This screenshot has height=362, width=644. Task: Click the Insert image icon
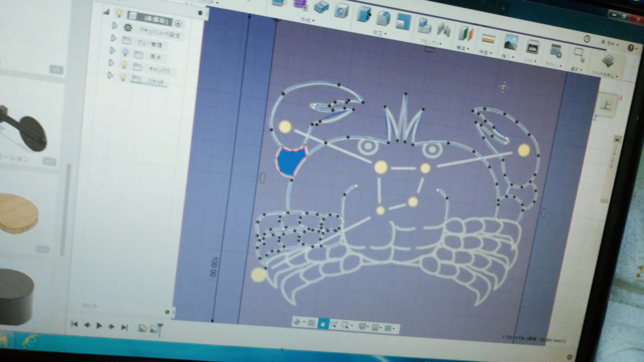click(x=511, y=42)
